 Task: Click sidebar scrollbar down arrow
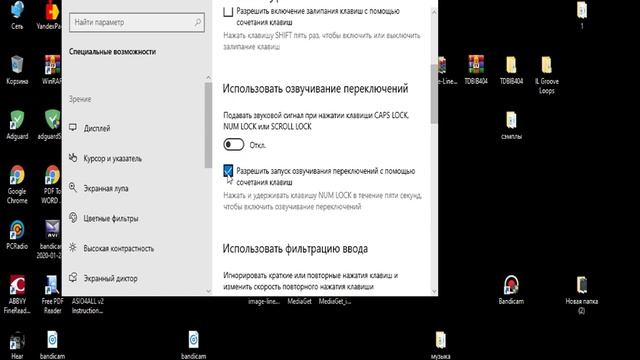click(x=209, y=291)
